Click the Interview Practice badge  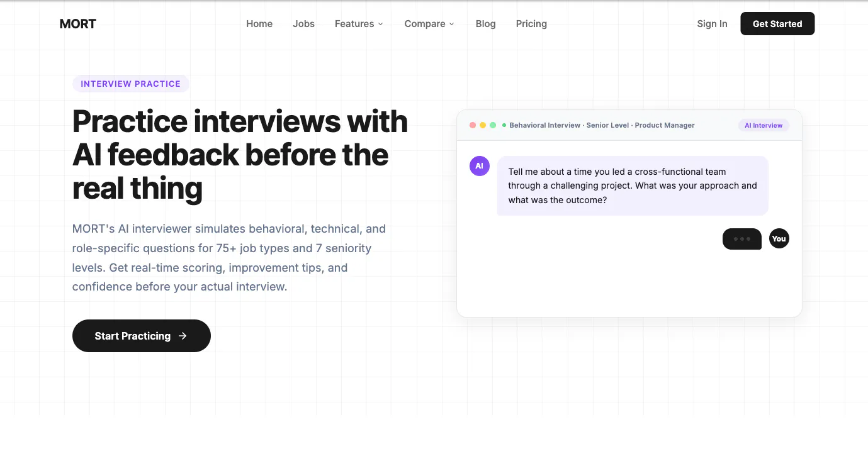coord(131,84)
